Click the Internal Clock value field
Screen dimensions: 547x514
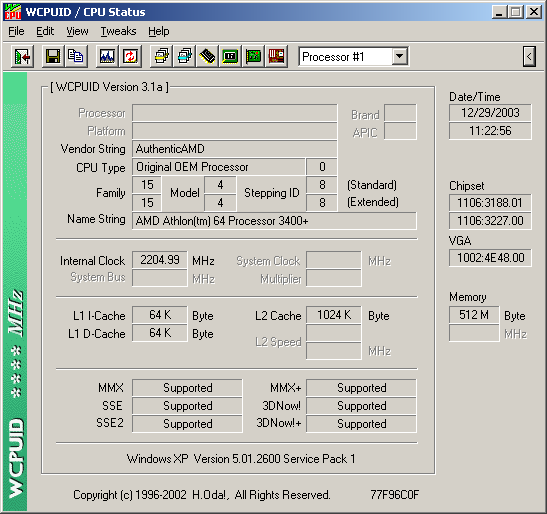[160, 260]
